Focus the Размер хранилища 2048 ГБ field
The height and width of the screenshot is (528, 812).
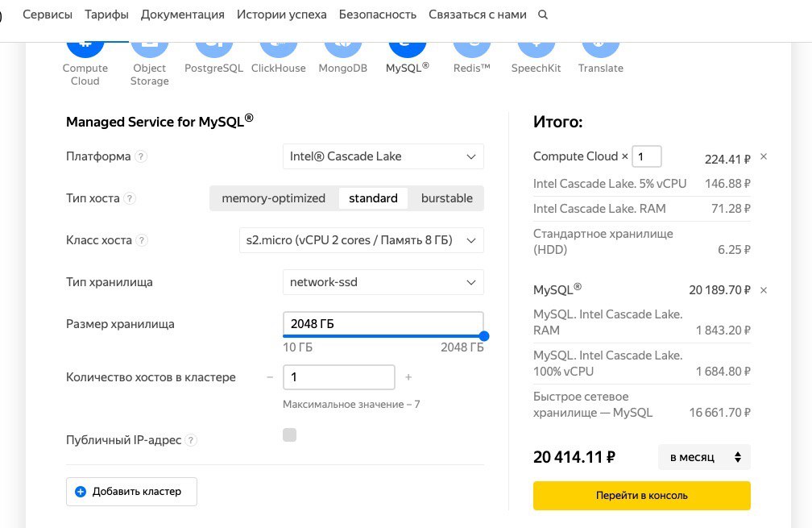point(383,324)
